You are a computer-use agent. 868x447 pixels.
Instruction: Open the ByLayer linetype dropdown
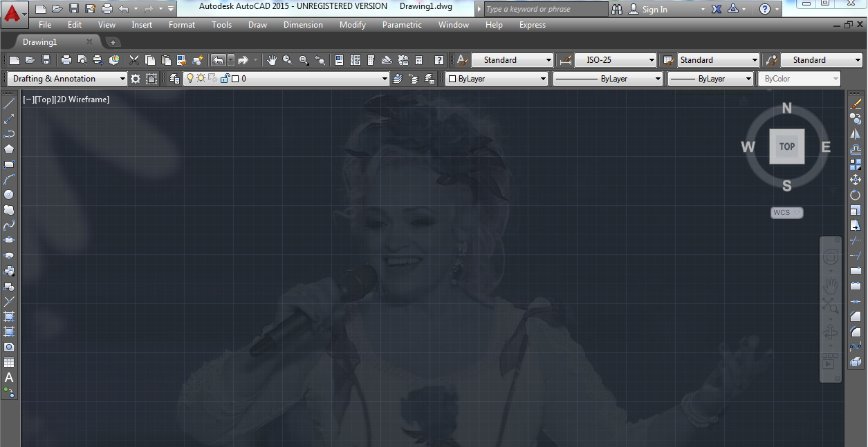coord(608,79)
